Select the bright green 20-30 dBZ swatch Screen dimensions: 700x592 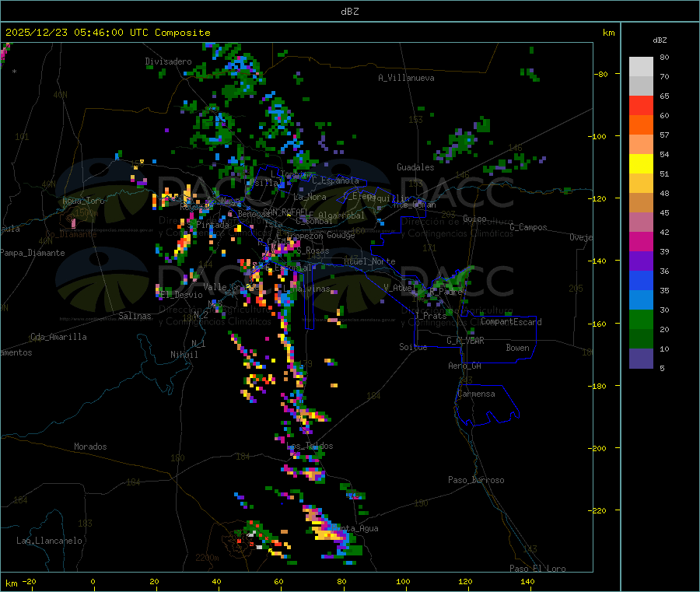pos(641,319)
